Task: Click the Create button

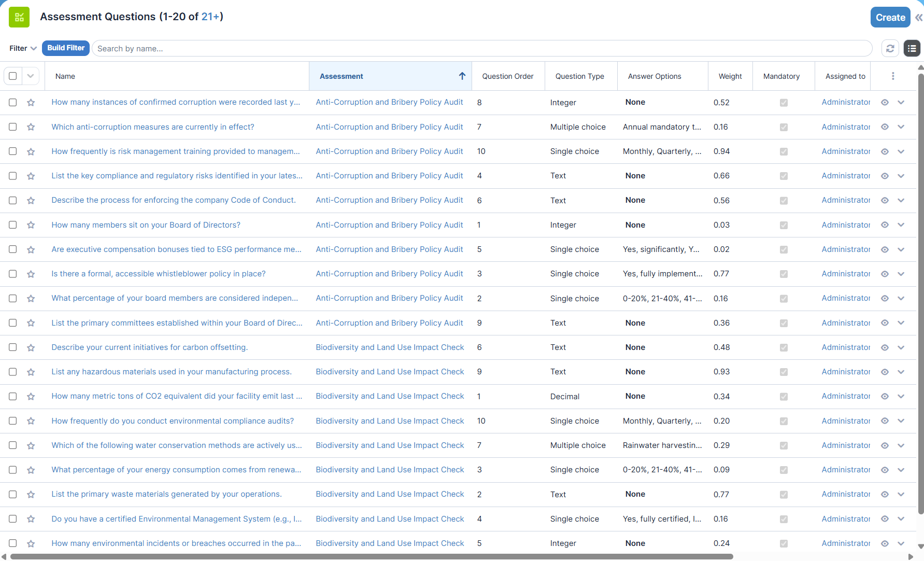Action: click(890, 17)
